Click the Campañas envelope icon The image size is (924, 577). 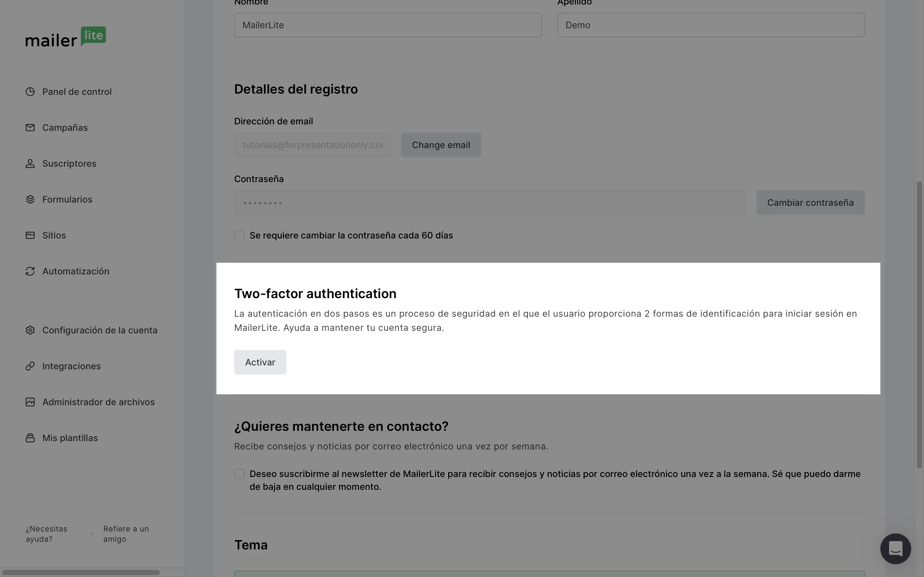(x=30, y=128)
